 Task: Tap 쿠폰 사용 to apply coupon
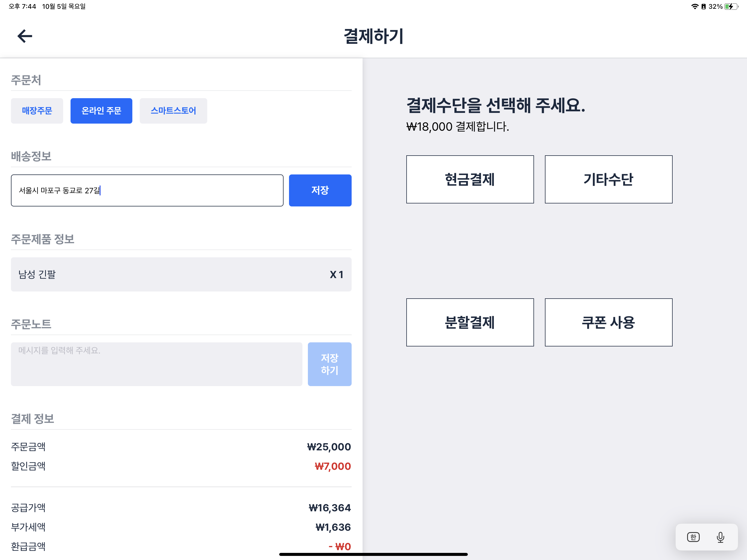pos(609,322)
